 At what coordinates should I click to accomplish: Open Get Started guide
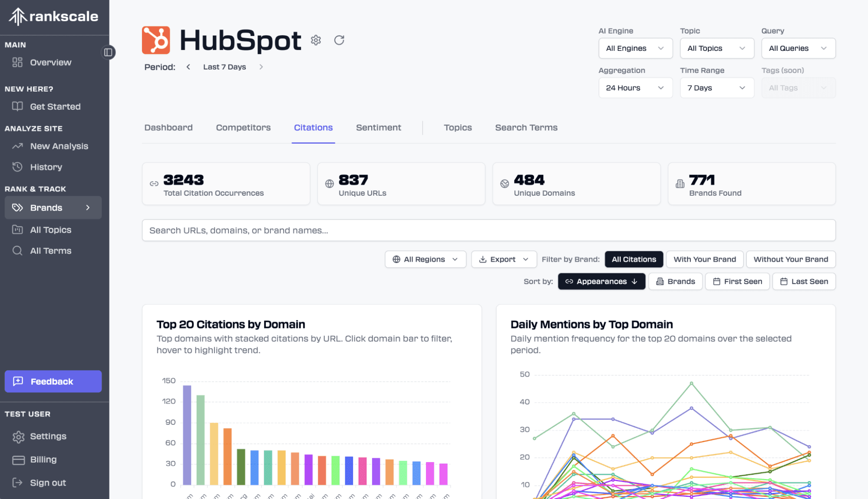pyautogui.click(x=55, y=106)
